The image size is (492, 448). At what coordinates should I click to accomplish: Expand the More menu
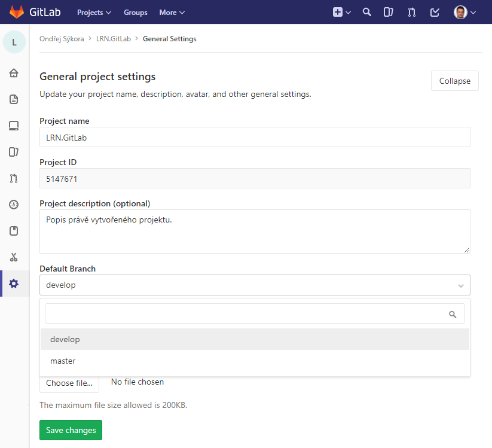tap(172, 13)
